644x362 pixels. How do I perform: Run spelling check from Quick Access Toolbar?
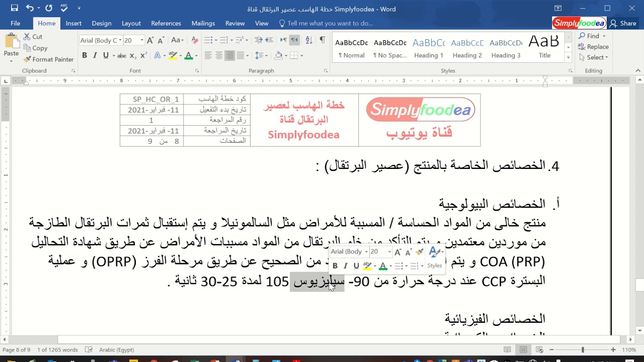(64, 9)
